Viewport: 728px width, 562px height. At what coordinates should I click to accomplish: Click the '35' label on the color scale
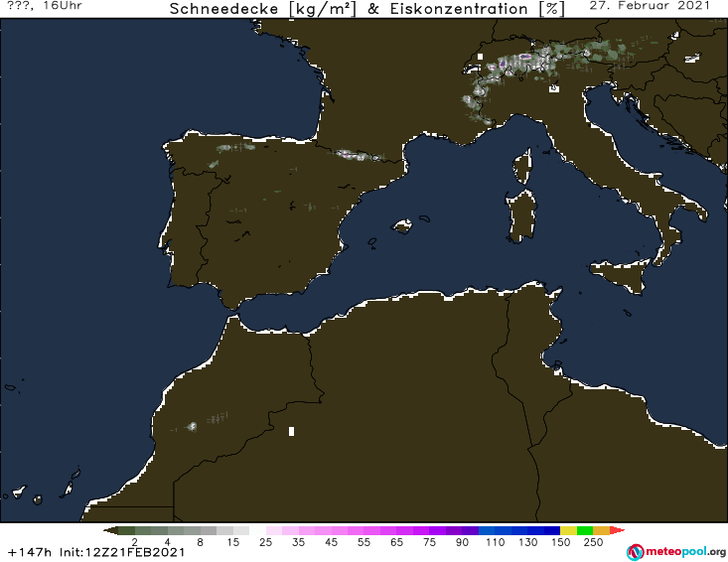pos(299,542)
